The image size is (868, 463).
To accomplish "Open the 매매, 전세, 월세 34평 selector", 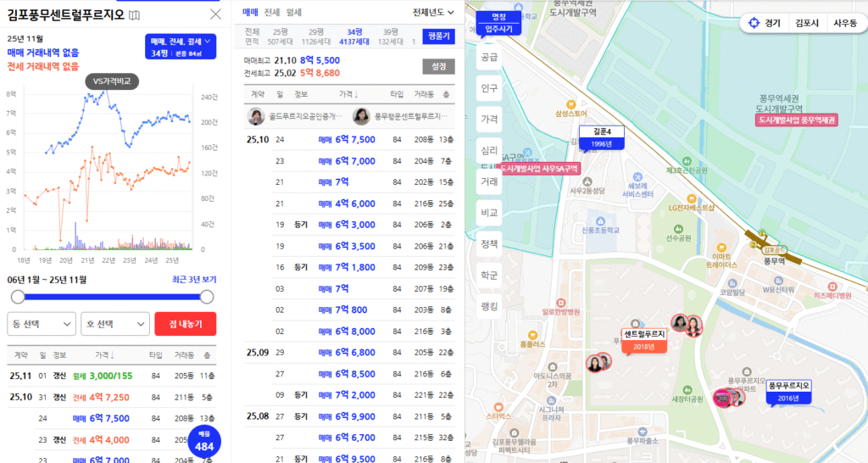I will (x=181, y=47).
